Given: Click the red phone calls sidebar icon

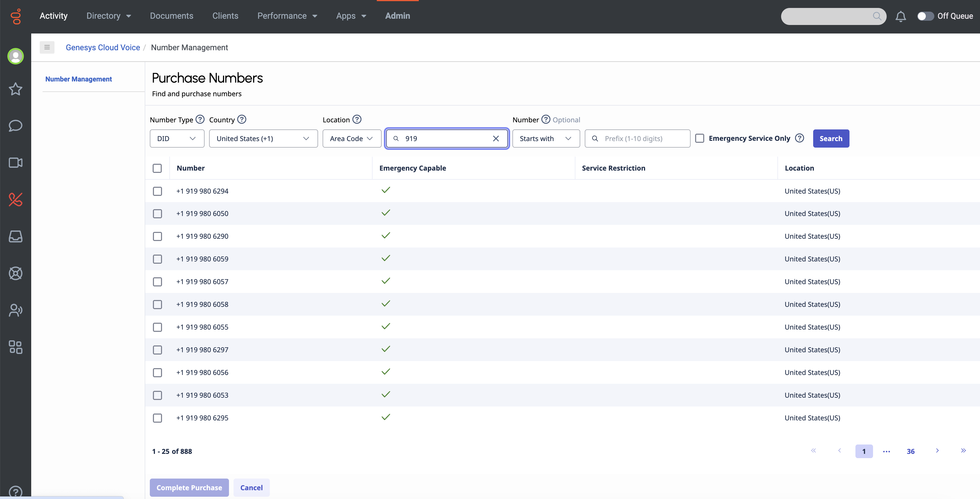Looking at the screenshot, I should pos(16,200).
